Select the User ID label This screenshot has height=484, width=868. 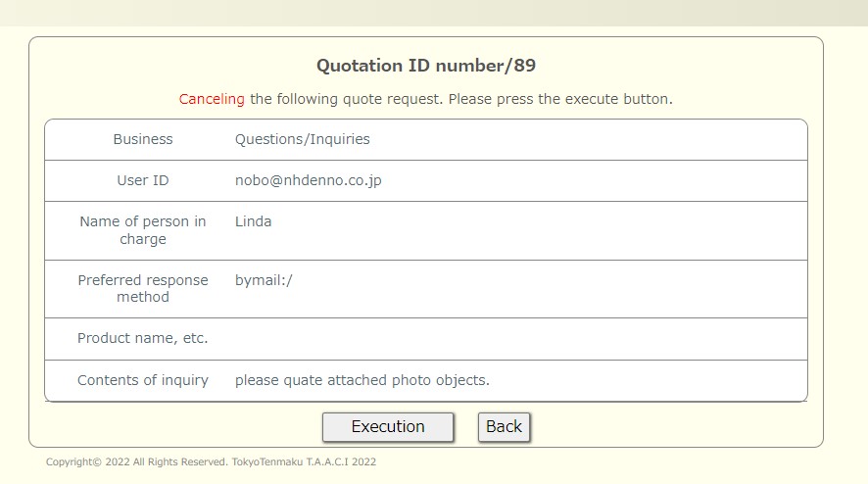click(143, 180)
